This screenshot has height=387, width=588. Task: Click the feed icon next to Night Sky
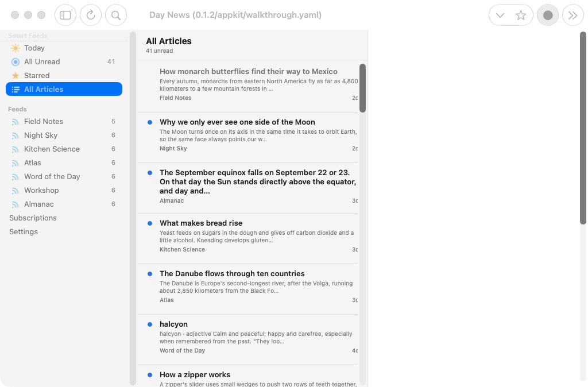coord(16,136)
